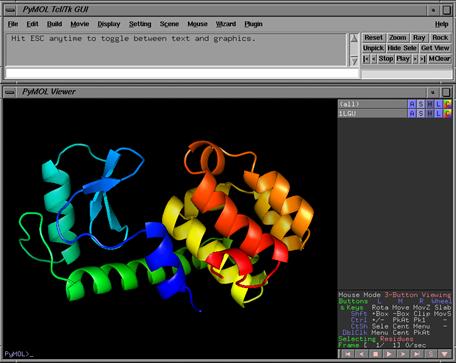The image size is (456, 363).
Task: Click the Selecting Residues mode label
Action: coord(376,339)
